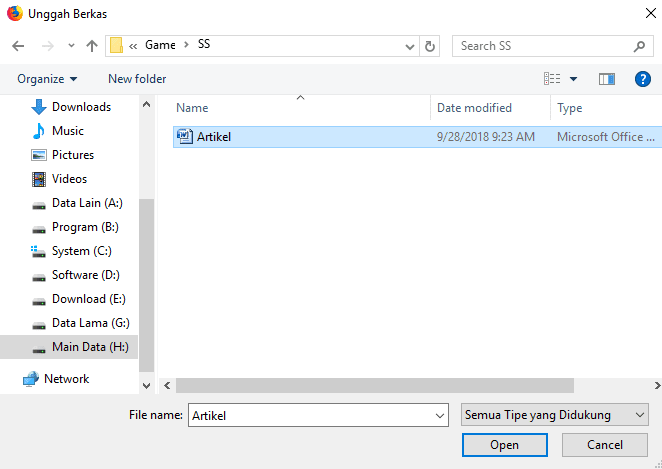Viewport: 662px width, 469px height.
Task: Click the folder icon in address bar
Action: point(117,45)
